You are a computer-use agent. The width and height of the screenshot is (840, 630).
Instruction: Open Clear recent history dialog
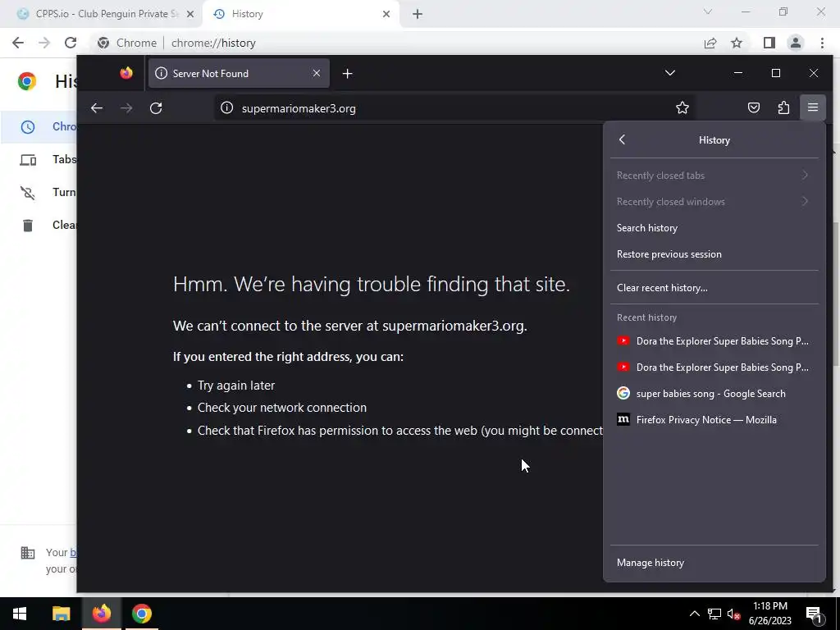[x=714, y=288]
